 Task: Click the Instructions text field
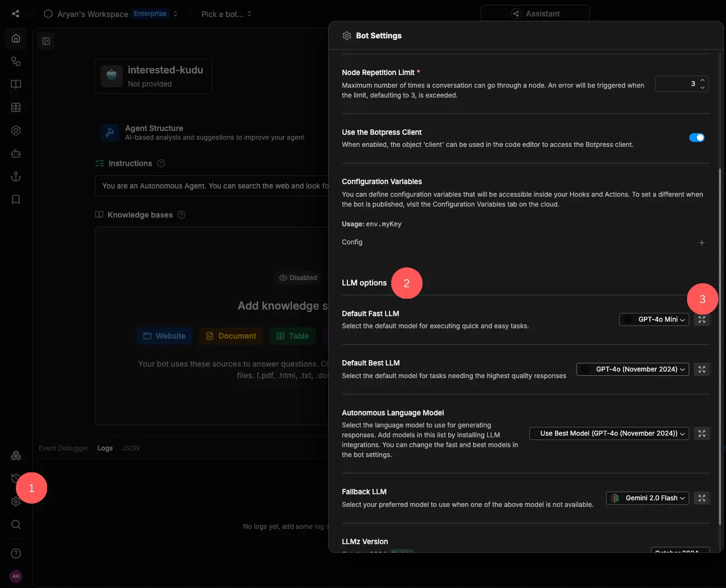pyautogui.click(x=213, y=186)
